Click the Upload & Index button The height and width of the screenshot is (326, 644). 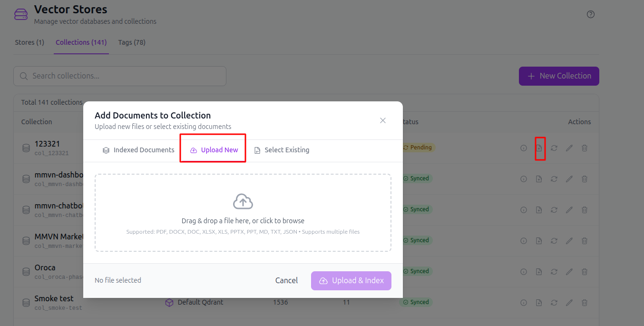(351, 281)
